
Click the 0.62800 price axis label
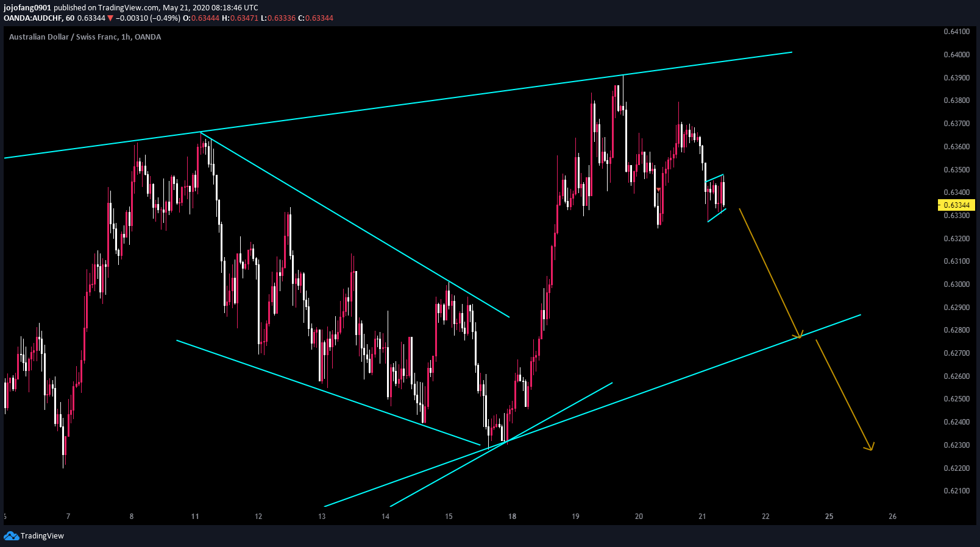click(956, 330)
